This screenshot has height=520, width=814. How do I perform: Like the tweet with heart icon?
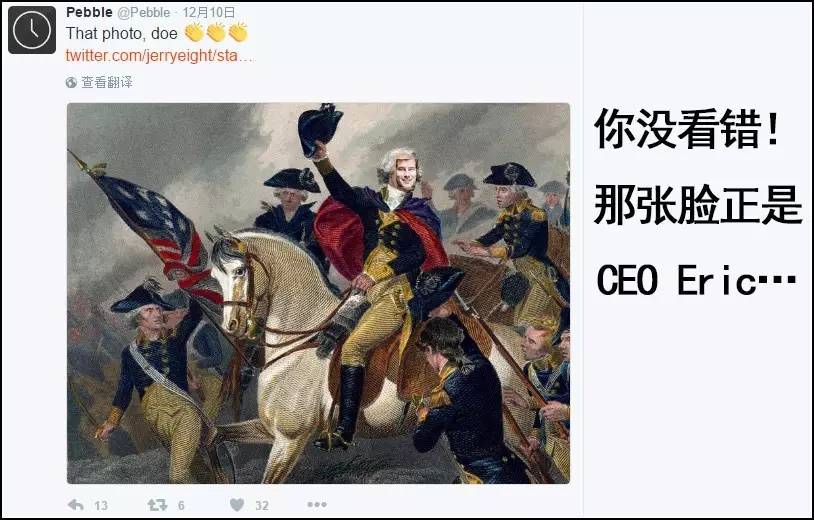[237, 504]
